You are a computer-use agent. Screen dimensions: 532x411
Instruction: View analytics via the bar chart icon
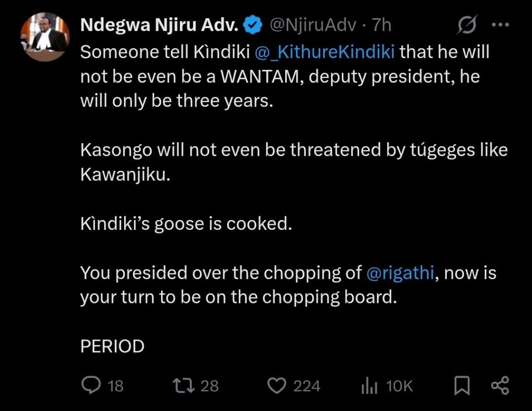click(x=369, y=386)
